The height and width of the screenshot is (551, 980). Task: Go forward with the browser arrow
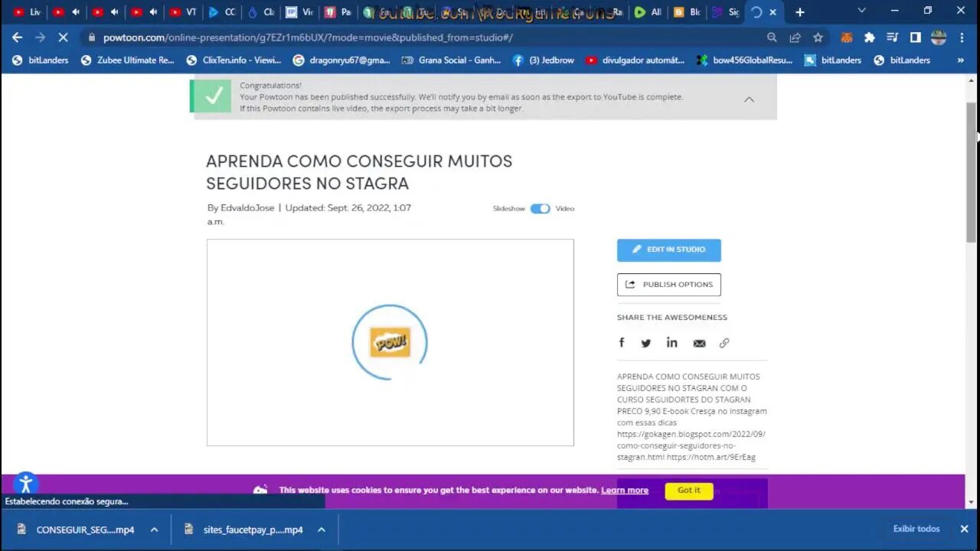40,37
